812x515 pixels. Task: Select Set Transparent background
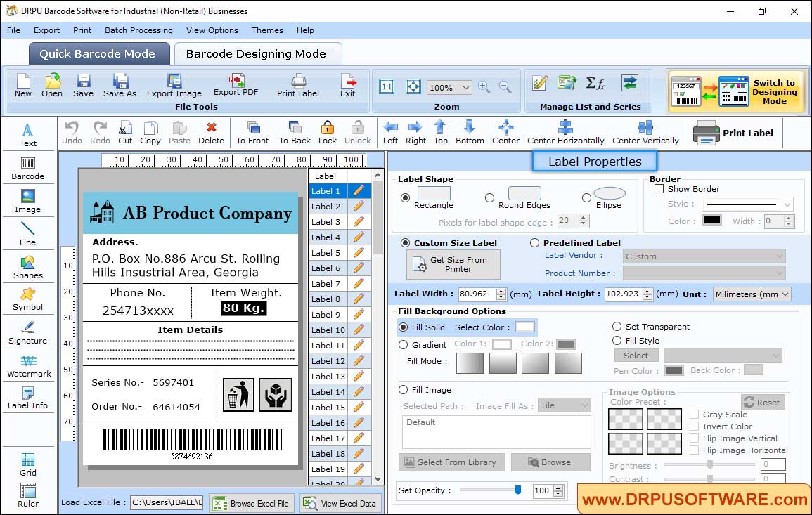click(x=617, y=327)
